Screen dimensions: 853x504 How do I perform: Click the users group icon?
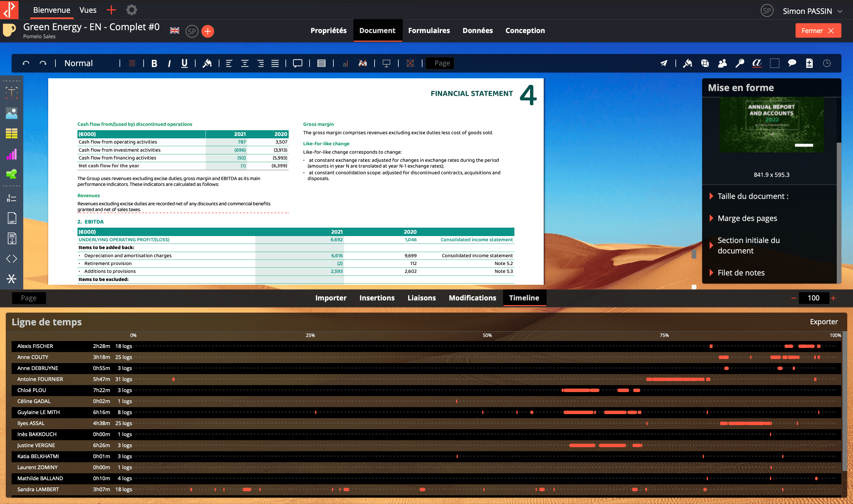coord(722,63)
